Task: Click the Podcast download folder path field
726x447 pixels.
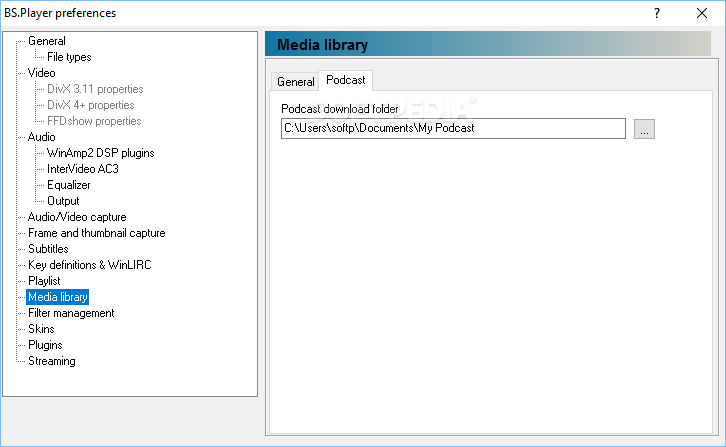Action: [x=453, y=128]
